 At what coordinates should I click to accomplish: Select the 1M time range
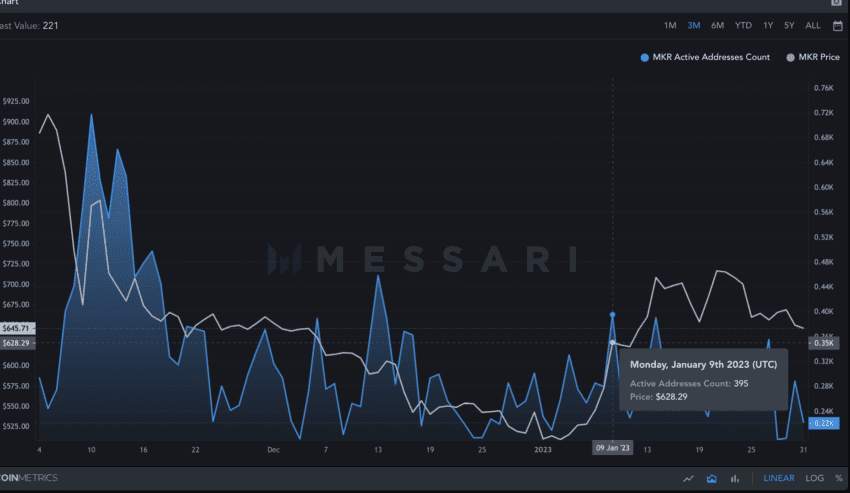[670, 25]
